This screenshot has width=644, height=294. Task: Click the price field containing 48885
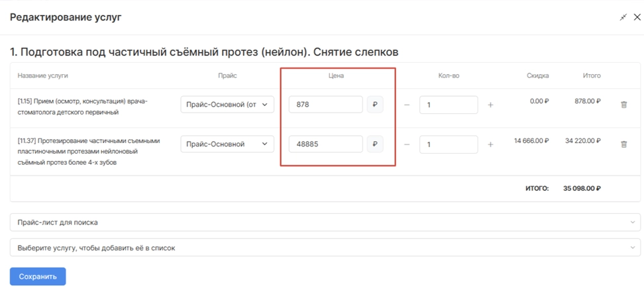(325, 144)
